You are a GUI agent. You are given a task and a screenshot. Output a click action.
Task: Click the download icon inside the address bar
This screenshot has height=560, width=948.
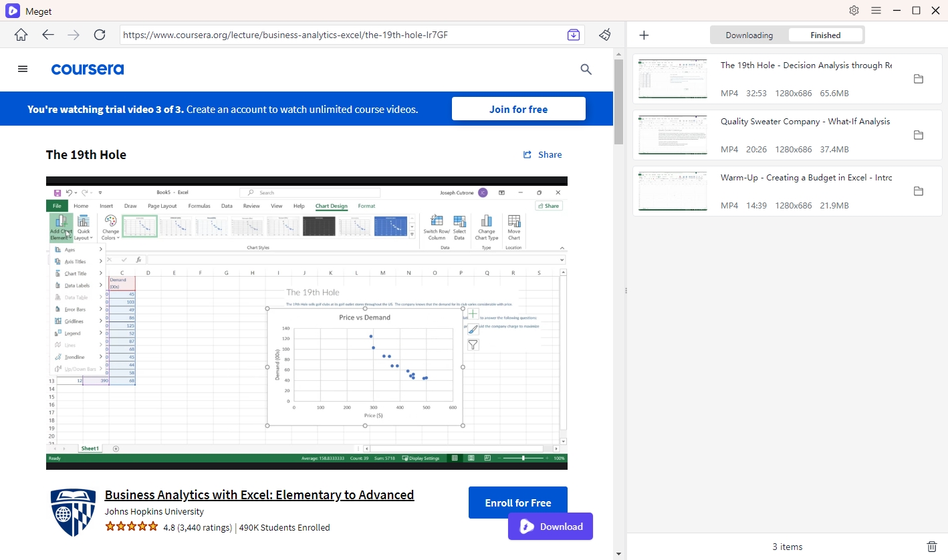click(574, 35)
